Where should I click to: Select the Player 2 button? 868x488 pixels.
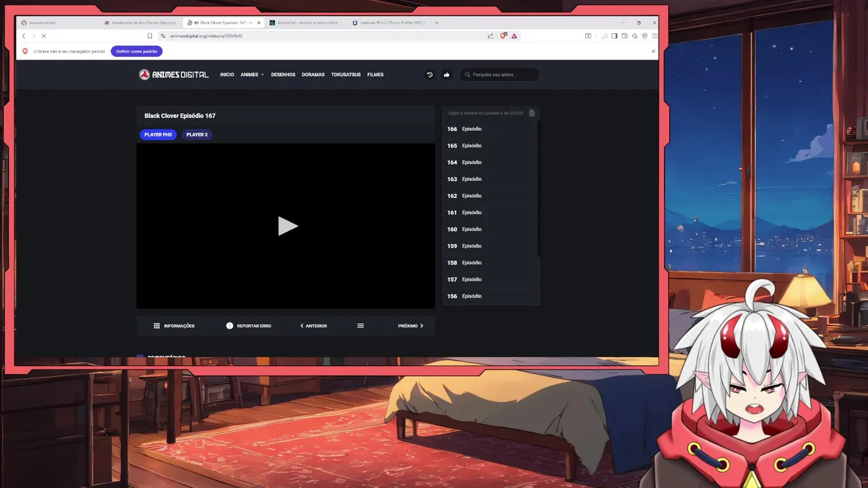coord(197,135)
